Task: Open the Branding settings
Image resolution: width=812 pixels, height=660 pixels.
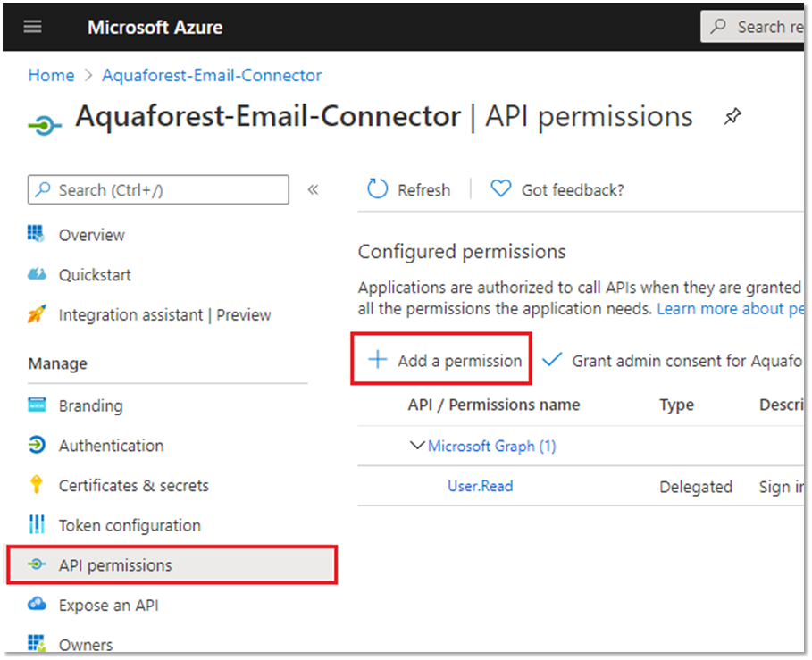Action: tap(90, 405)
